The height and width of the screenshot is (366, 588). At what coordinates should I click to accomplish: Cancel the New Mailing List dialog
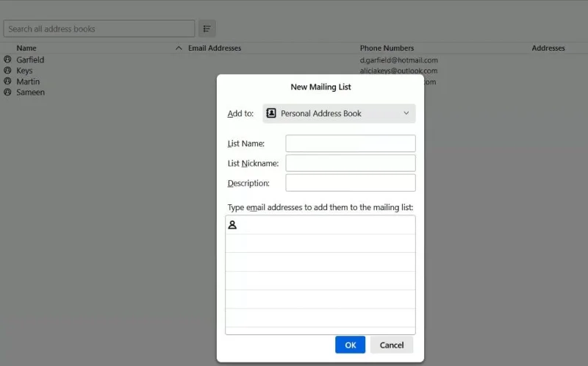click(x=392, y=345)
